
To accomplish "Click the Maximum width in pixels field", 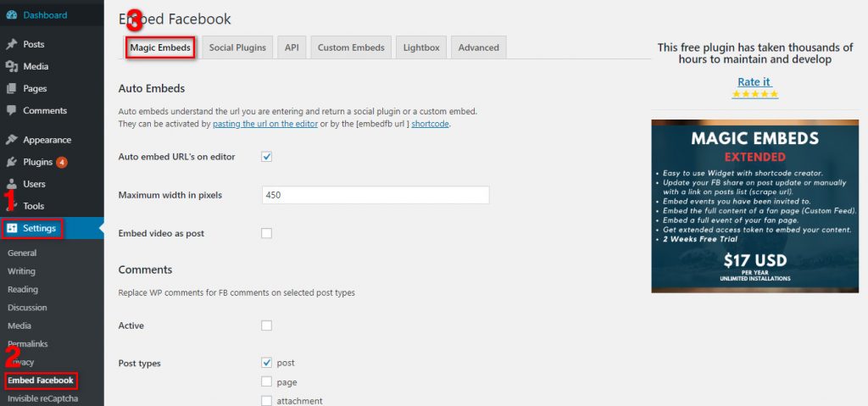I will [376, 195].
